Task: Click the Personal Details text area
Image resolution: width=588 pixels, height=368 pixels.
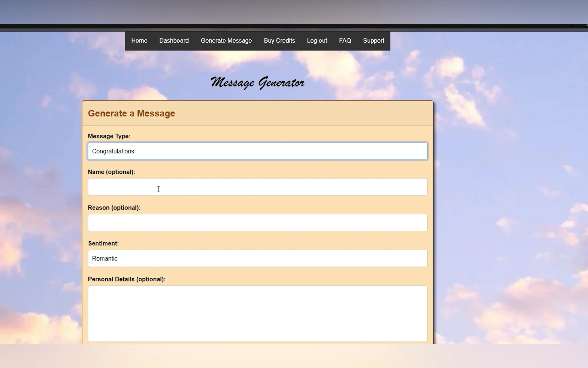Action: coord(257,314)
